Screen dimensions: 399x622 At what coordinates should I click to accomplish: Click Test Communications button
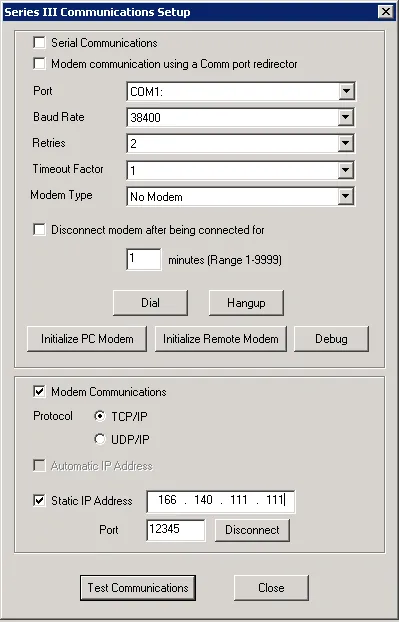pyautogui.click(x=138, y=587)
